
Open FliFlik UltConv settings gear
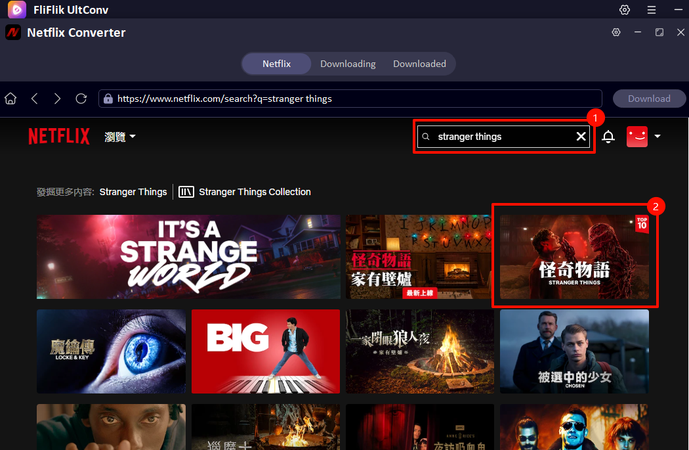point(624,10)
